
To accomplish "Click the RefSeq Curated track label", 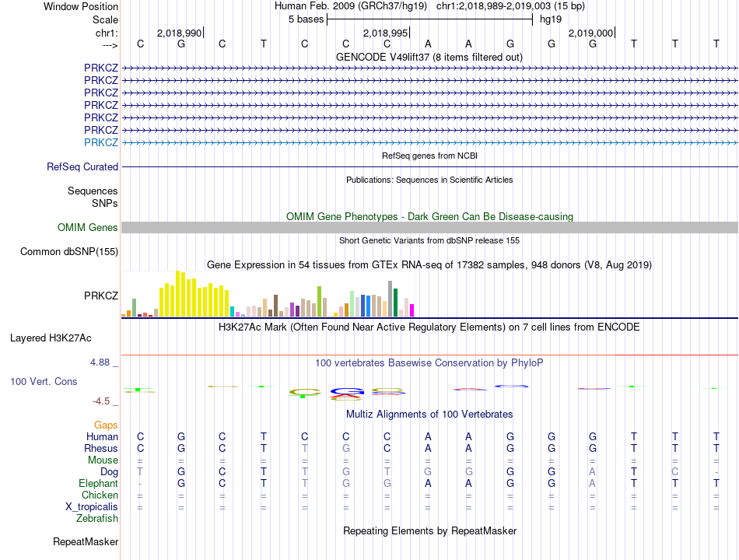I will coord(82,167).
